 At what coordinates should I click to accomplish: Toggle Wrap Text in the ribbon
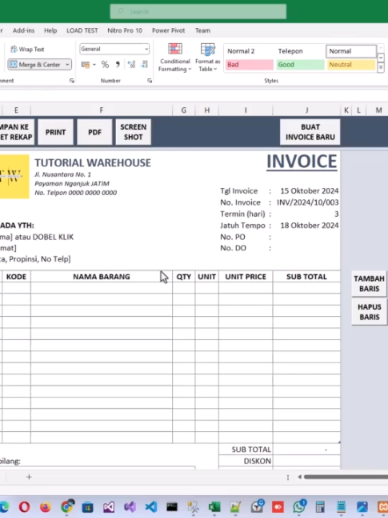pyautogui.click(x=27, y=49)
